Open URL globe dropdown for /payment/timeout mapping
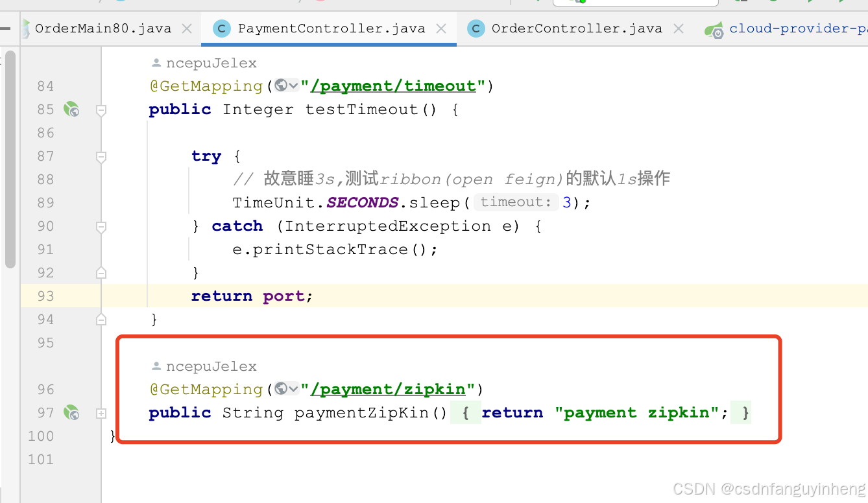 coord(286,86)
